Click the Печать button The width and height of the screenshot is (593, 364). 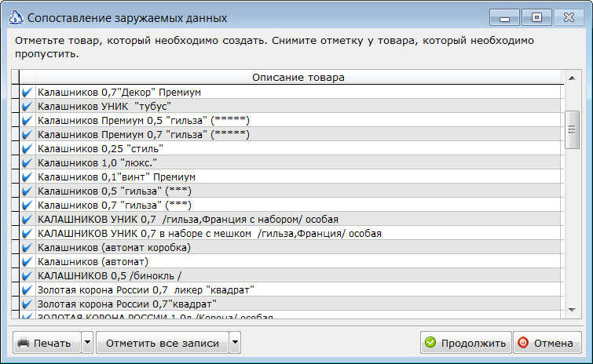[x=47, y=343]
